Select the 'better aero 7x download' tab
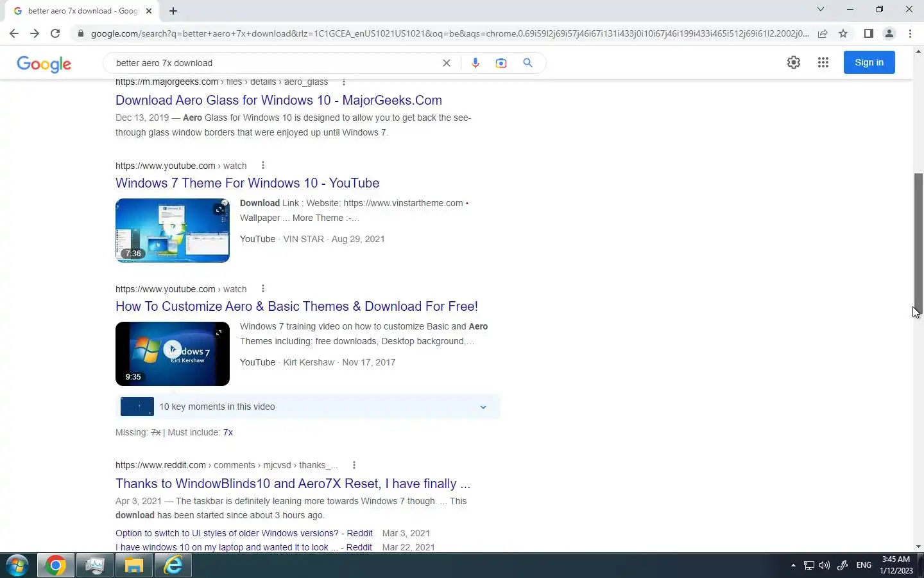Image resolution: width=924 pixels, height=578 pixels. (83, 11)
